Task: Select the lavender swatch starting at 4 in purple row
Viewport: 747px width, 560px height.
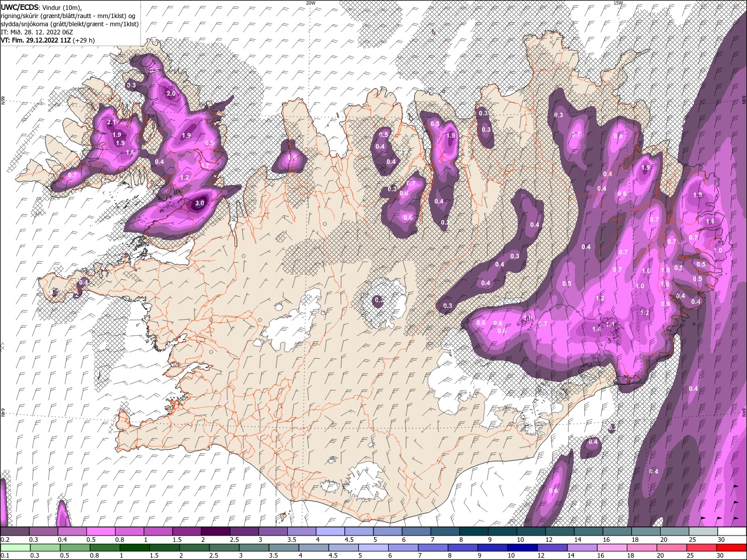Action: pyautogui.click(x=330, y=531)
